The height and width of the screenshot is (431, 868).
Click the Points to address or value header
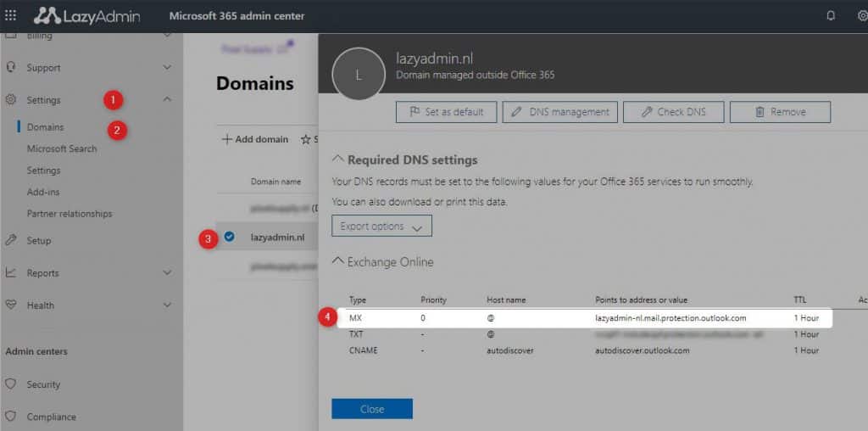click(641, 300)
